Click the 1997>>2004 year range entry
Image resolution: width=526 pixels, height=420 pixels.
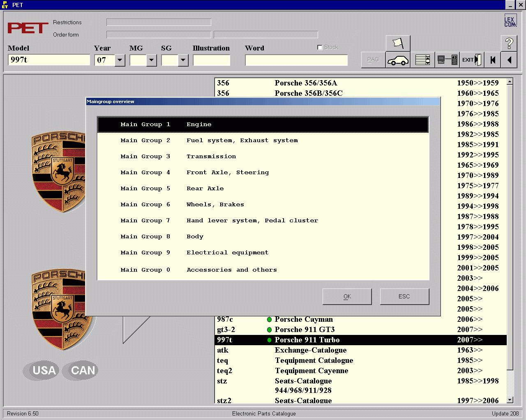478,237
